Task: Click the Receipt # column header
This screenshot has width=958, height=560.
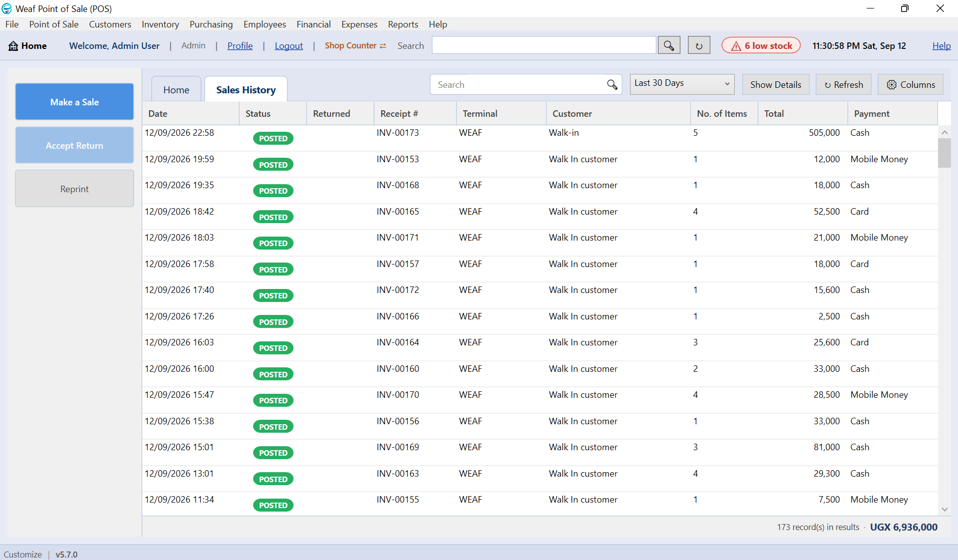Action: [415, 113]
